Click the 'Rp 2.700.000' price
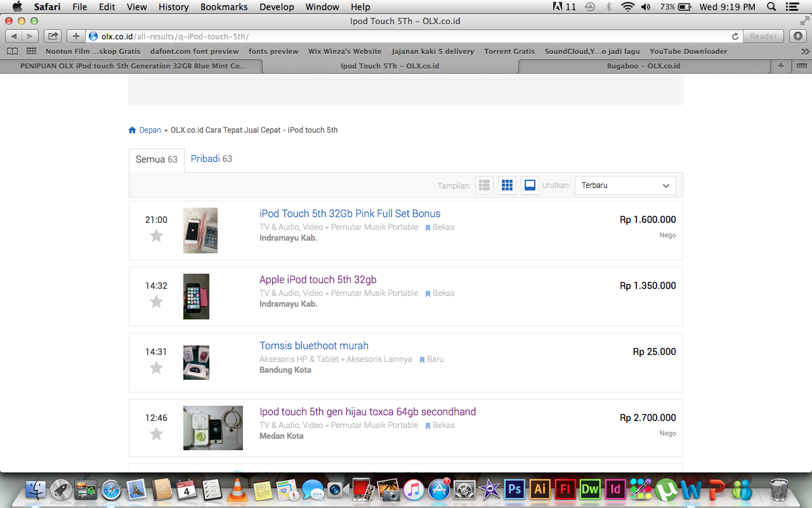The height and width of the screenshot is (508, 812). point(648,418)
